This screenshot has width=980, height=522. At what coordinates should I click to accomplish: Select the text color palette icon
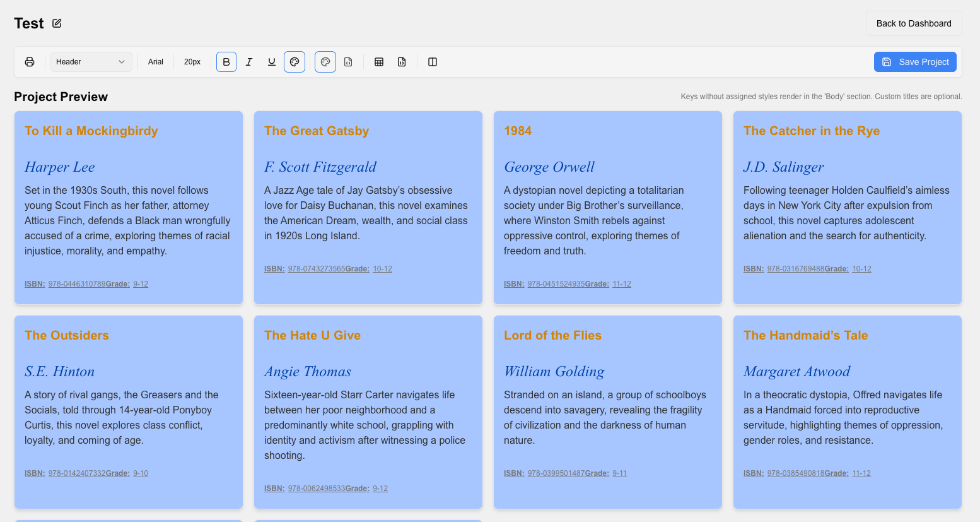pyautogui.click(x=295, y=61)
